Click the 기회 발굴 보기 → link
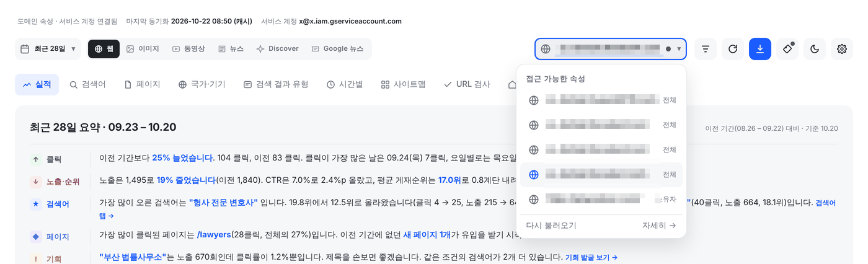The image size is (868, 264). click(591, 257)
